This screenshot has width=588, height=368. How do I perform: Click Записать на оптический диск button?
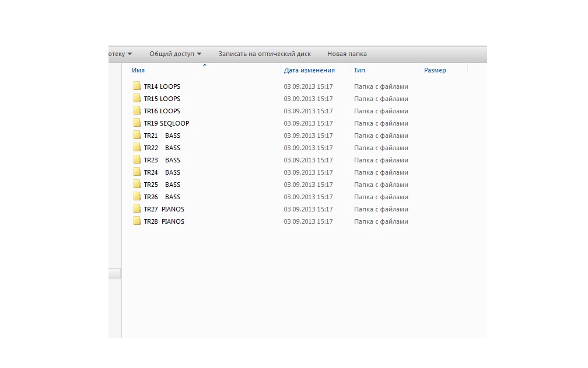coord(264,54)
